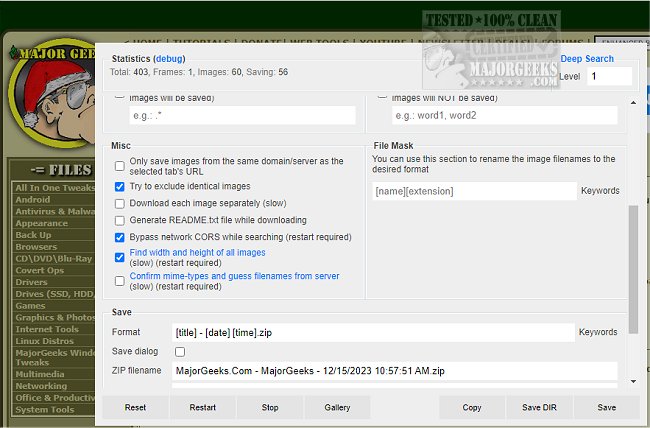The width and height of the screenshot is (650, 428).
Task: Click the scroll down arrow of options panel
Action: coord(633,382)
